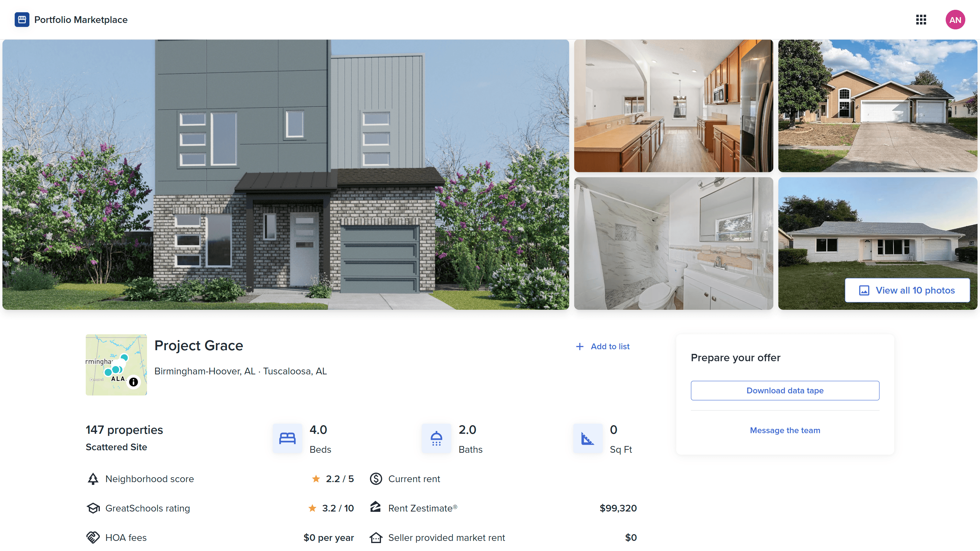Open the apps grid menu icon
Image resolution: width=980 pixels, height=551 pixels.
coord(921,20)
